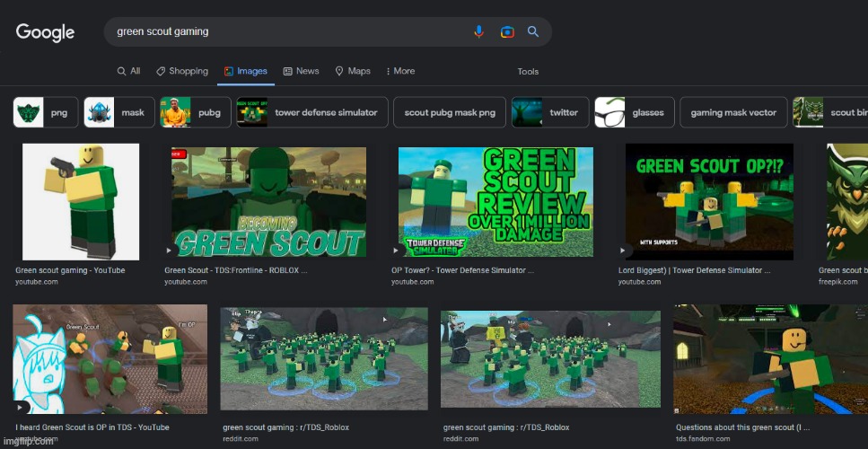Image resolution: width=868 pixels, height=449 pixels.
Task: Select gaming mask vector chip
Action: pyautogui.click(x=733, y=112)
